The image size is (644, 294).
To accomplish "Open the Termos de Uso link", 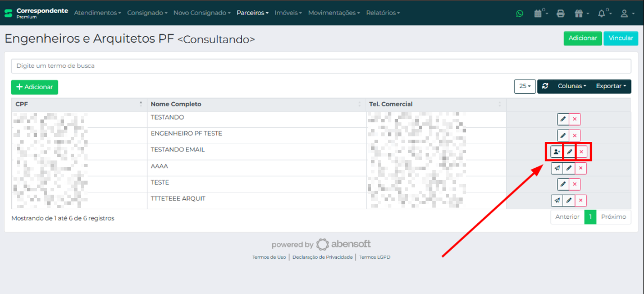I will tap(269, 257).
